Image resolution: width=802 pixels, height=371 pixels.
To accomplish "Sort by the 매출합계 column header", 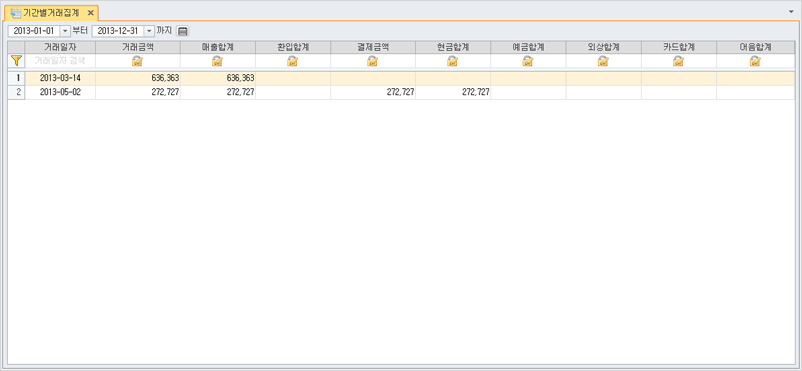I will pyautogui.click(x=218, y=48).
